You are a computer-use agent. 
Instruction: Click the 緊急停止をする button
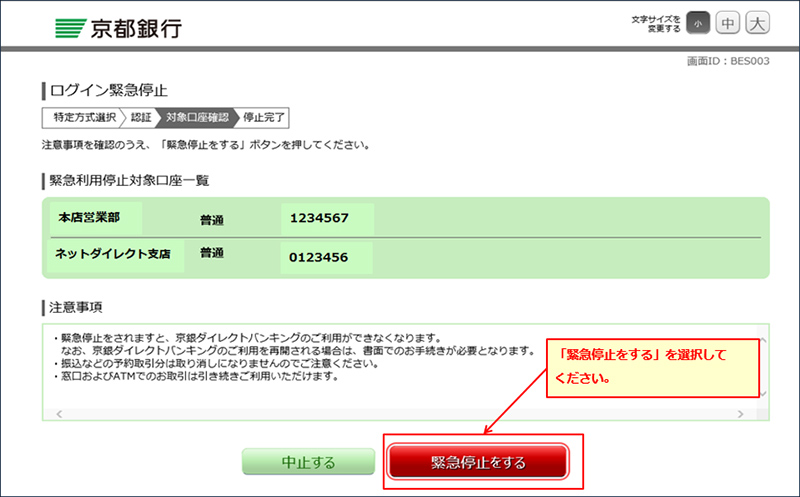click(x=478, y=462)
